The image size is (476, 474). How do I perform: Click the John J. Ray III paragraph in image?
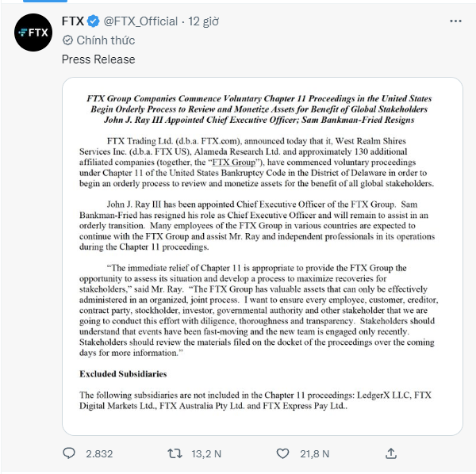click(257, 226)
